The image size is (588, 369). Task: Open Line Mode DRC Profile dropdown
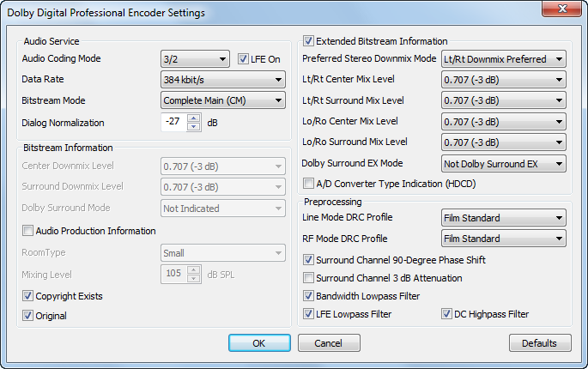(x=504, y=217)
